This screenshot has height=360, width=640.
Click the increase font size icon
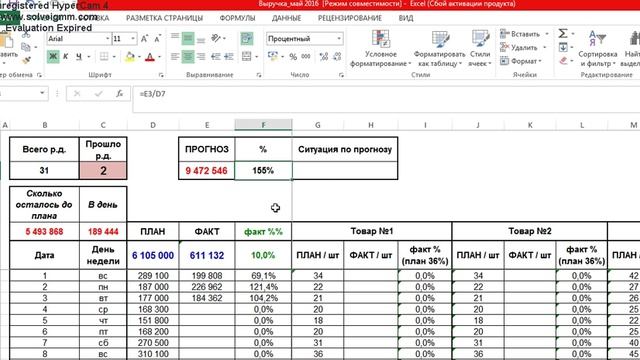pos(144,39)
